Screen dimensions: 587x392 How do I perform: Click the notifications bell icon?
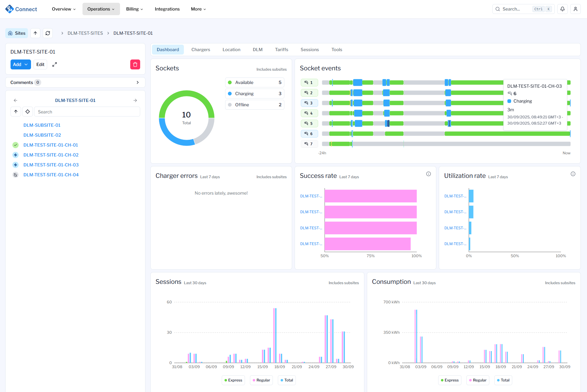[x=563, y=9]
